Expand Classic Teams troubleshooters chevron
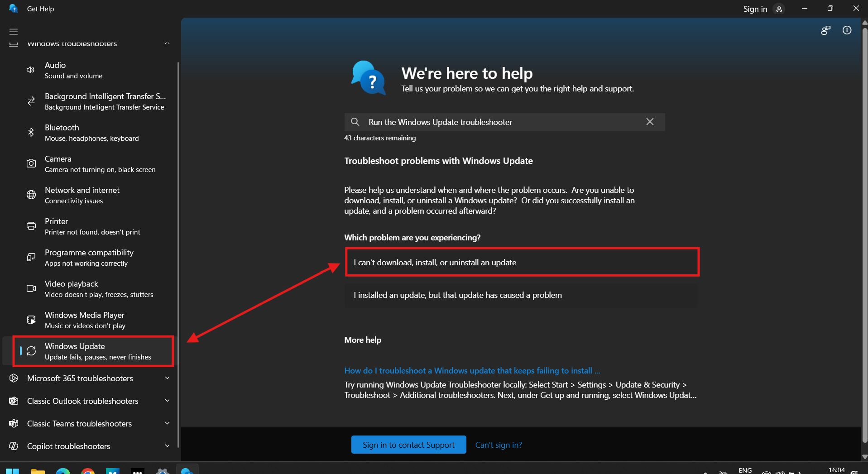The image size is (868, 474). coord(167,423)
